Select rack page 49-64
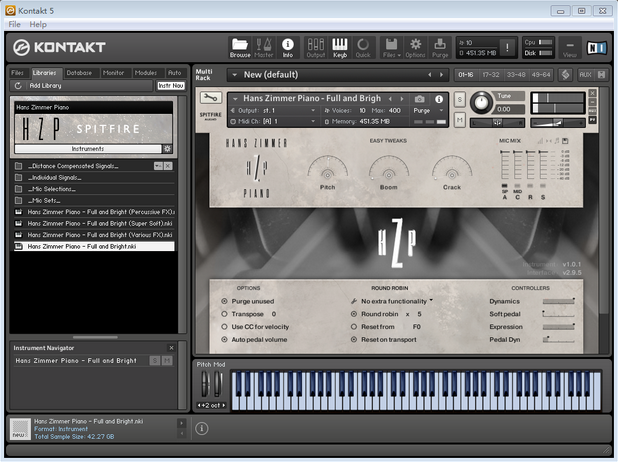Viewport: 618px width, 462px height. click(x=541, y=75)
